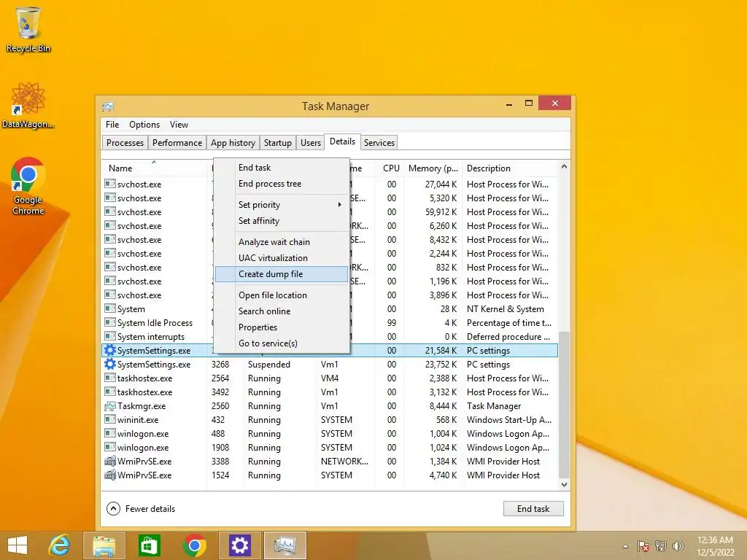
Task: Click the WmiPrvSE.exe NETWORK row icon
Action: 110,461
